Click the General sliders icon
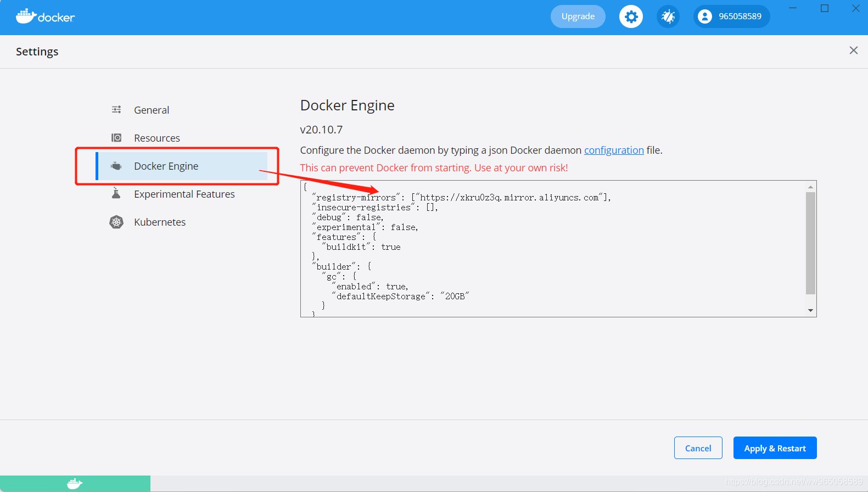Viewport: 868px width, 492px height. [116, 110]
